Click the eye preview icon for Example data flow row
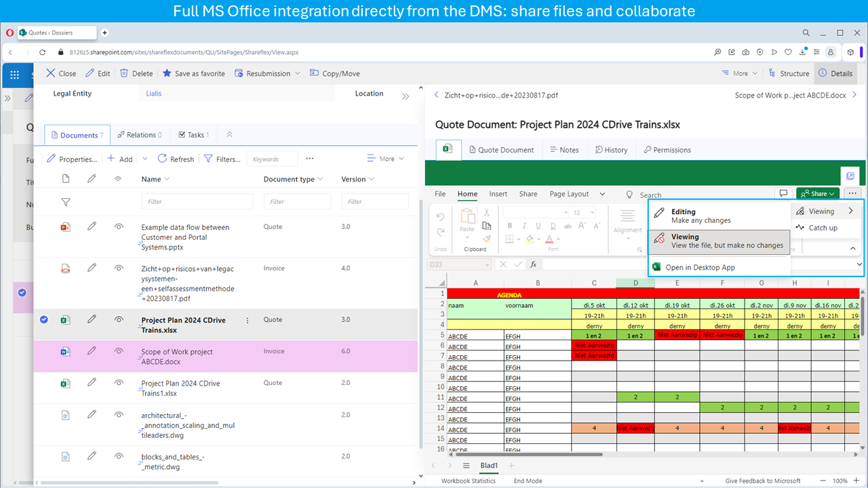The height and width of the screenshot is (488, 868). click(119, 226)
